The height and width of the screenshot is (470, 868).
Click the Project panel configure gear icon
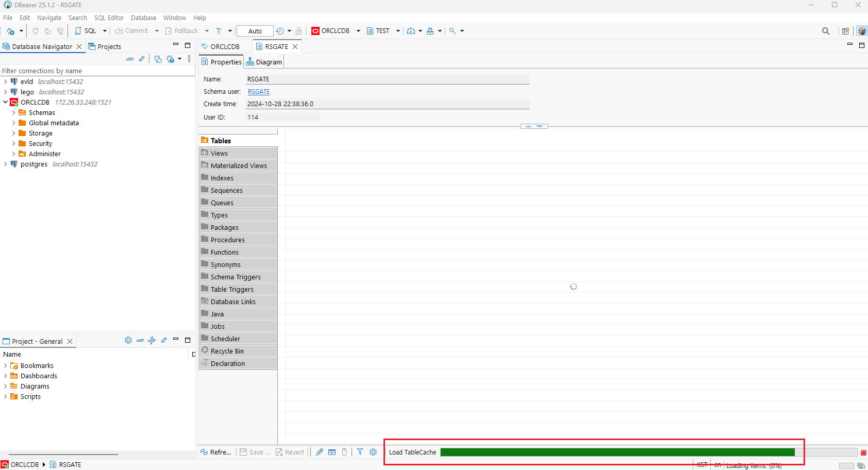coord(128,340)
